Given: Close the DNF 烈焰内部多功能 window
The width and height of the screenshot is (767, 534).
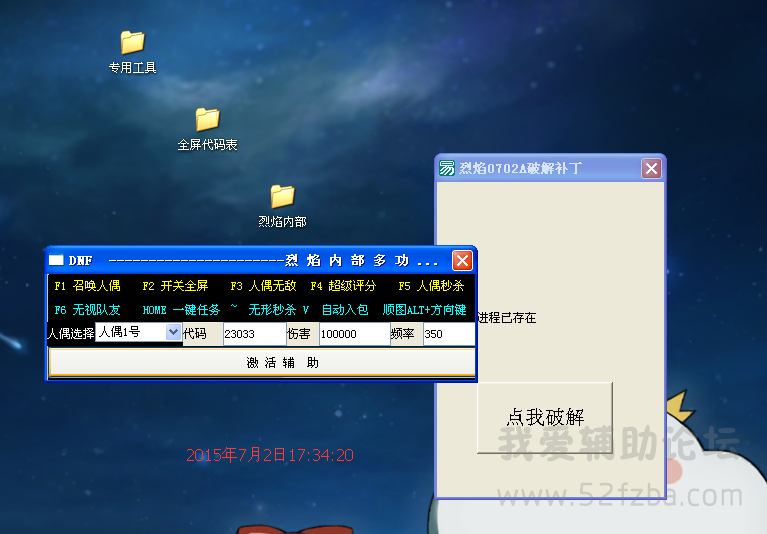Looking at the screenshot, I should pyautogui.click(x=462, y=260).
